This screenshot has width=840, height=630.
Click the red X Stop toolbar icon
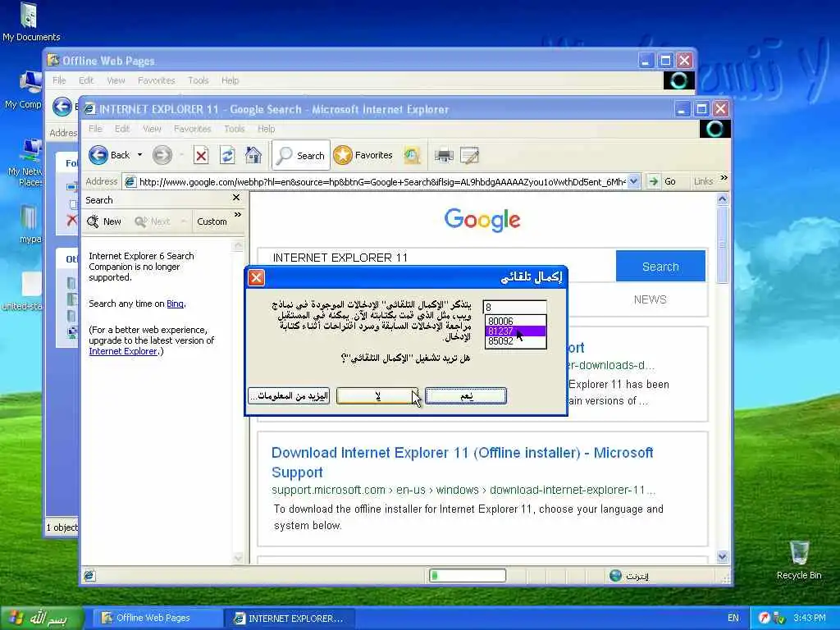coord(201,156)
